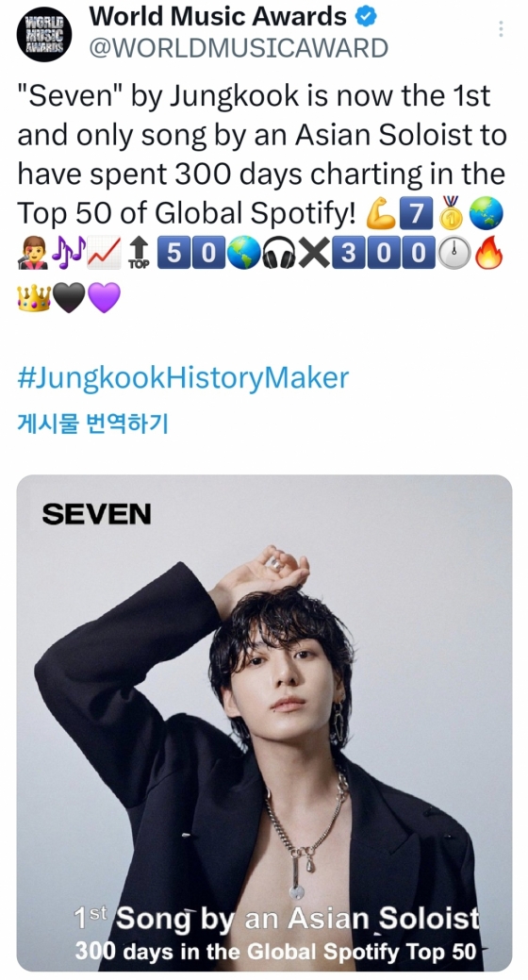Click the World Music Awards account name
Viewport: 528px width, 980px height.
[x=218, y=17]
